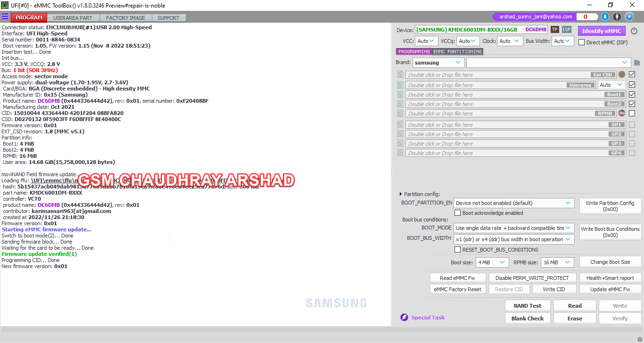The width and height of the screenshot is (644, 343).
Task: Uncheck the Boot2 checkbox
Action: coord(632,104)
